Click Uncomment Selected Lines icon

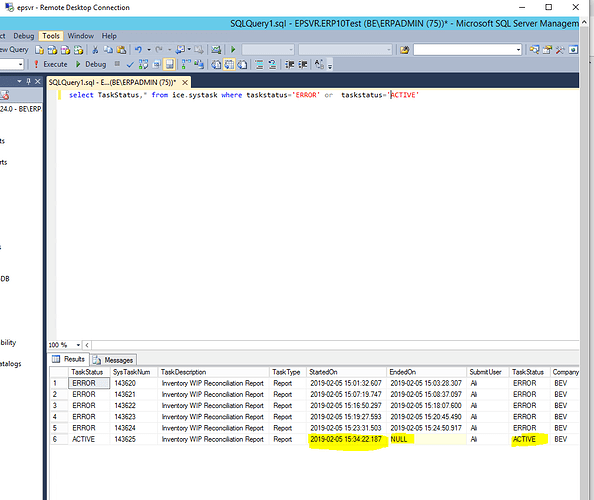click(x=272, y=64)
